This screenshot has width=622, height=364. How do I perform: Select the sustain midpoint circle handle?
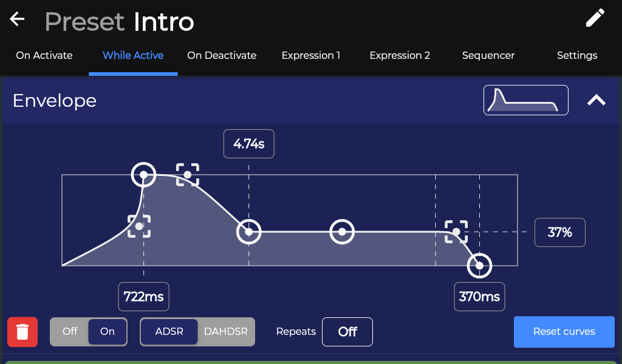pos(342,232)
